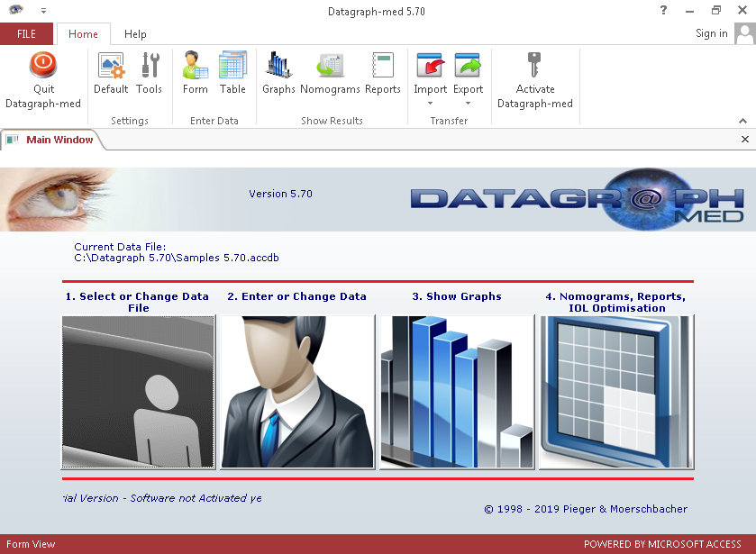The width and height of the screenshot is (756, 554).
Task: Open Default settings in the ribbon
Action: 111,65
